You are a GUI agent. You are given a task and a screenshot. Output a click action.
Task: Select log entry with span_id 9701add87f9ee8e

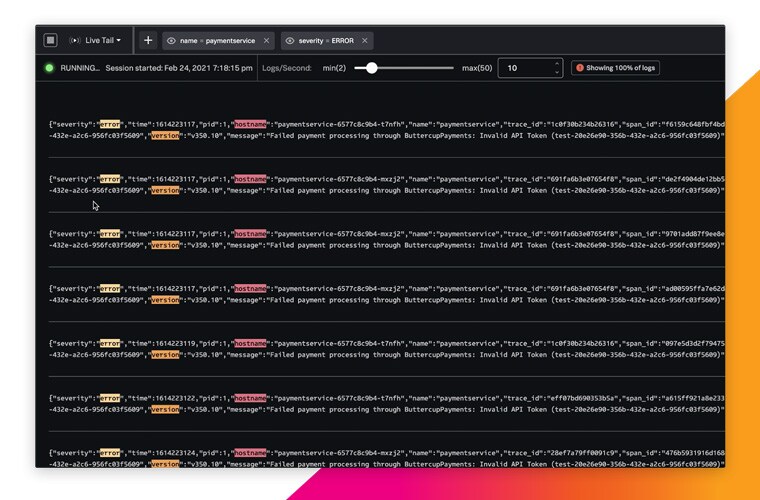click(x=387, y=239)
